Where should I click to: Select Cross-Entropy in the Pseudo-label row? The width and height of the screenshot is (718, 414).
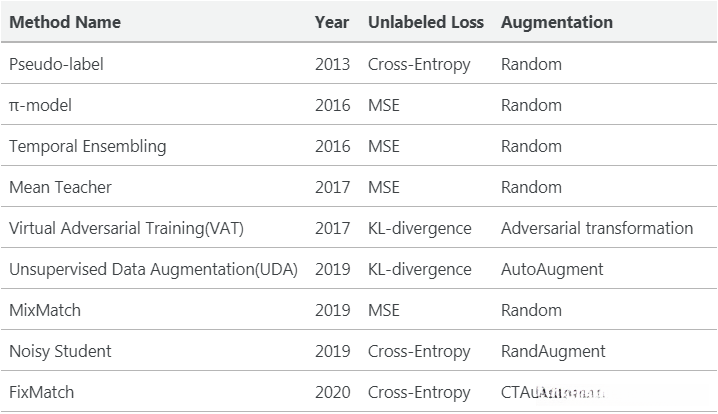click(x=419, y=64)
